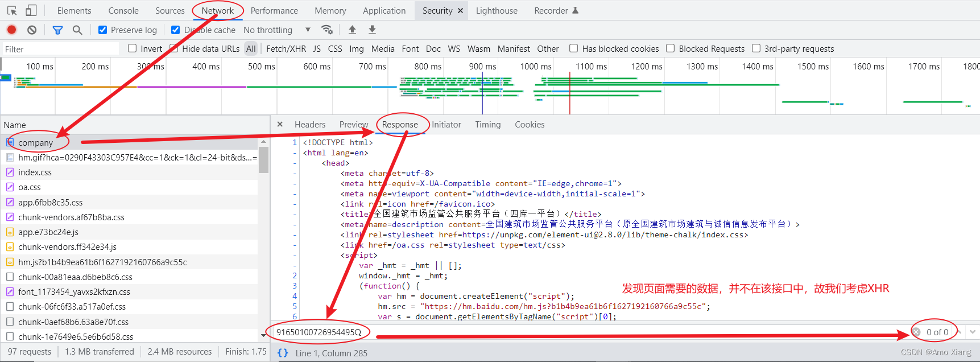980x362 pixels.
Task: Select app.6fbb8c35.css request row
Action: (x=130, y=202)
